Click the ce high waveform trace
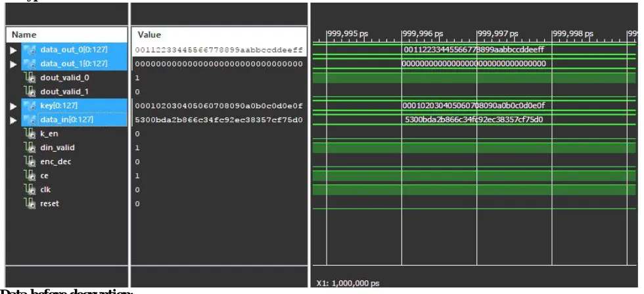644x294 pixels. (474, 175)
